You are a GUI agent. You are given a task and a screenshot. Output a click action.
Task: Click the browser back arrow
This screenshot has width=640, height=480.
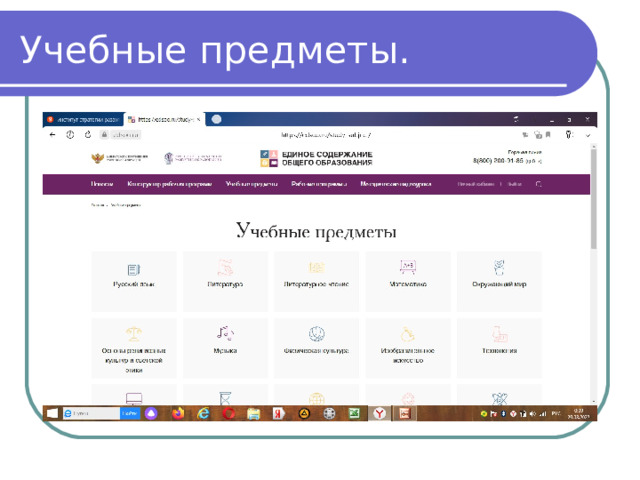point(52,135)
